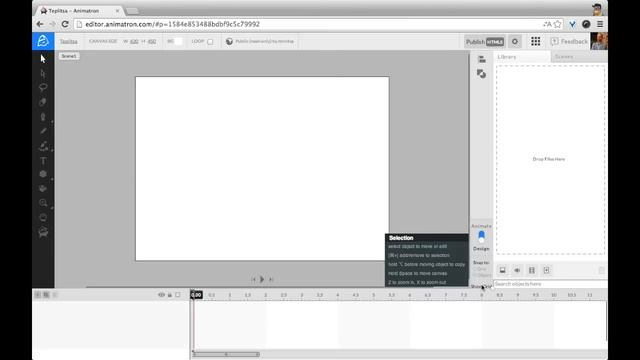Edit the canvas width value
Image resolution: width=640 pixels, height=360 pixels.
click(x=134, y=41)
